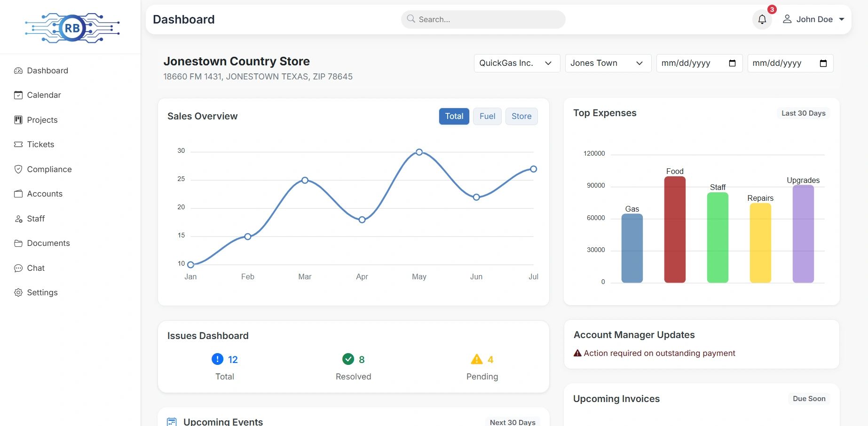The width and height of the screenshot is (868, 426).
Task: Open the Calendar sidebar icon
Action: click(x=18, y=95)
